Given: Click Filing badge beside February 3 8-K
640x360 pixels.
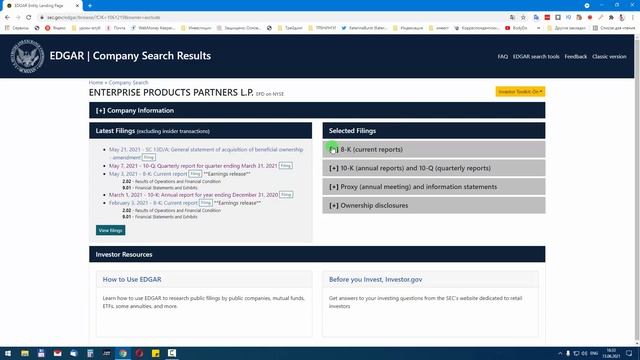Looking at the screenshot, I should tap(206, 203).
